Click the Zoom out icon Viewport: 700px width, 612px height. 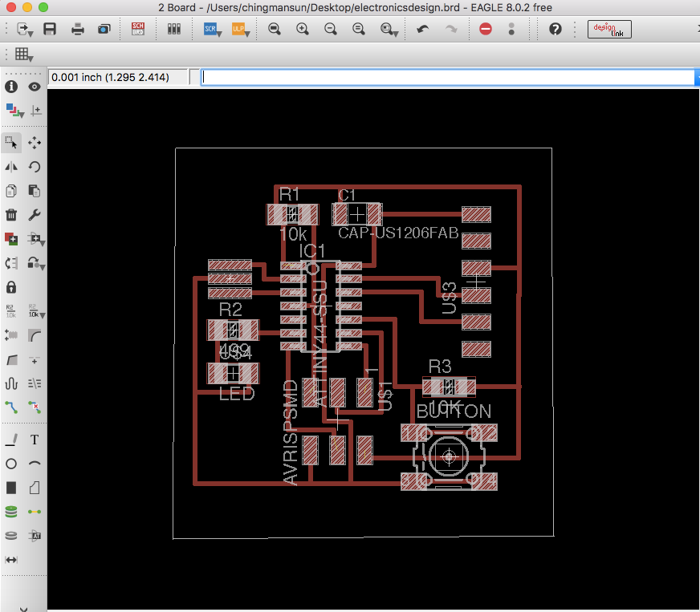pyautogui.click(x=331, y=29)
